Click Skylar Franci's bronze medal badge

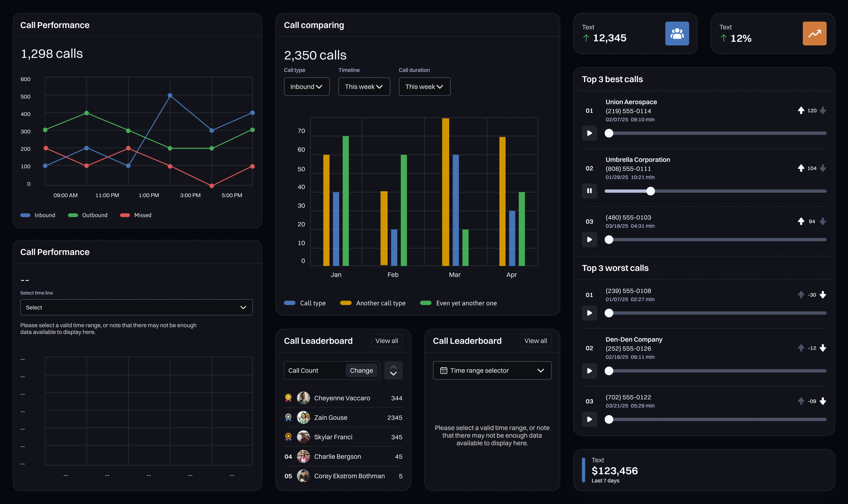point(288,437)
